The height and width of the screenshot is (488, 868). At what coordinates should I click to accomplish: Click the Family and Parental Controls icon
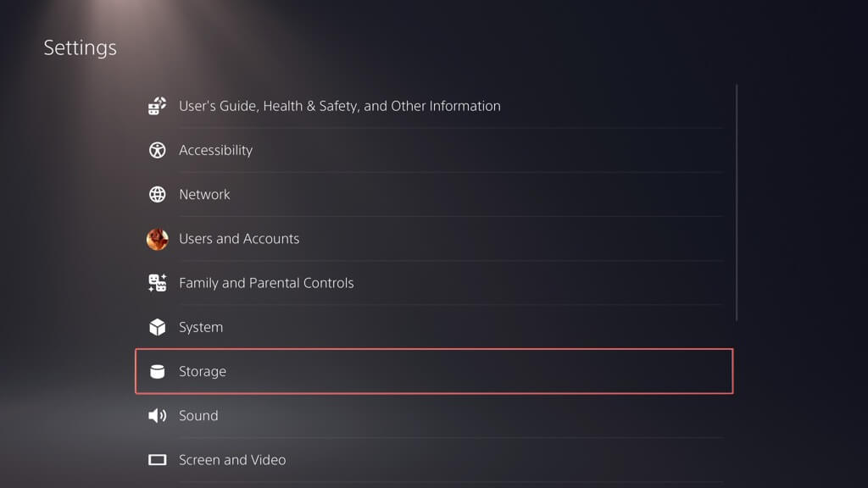158,283
